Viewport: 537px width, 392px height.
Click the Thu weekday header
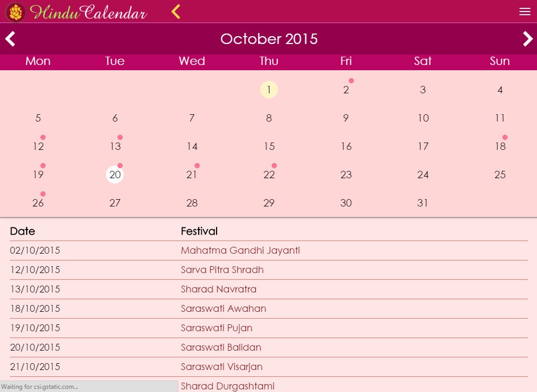coord(269,61)
